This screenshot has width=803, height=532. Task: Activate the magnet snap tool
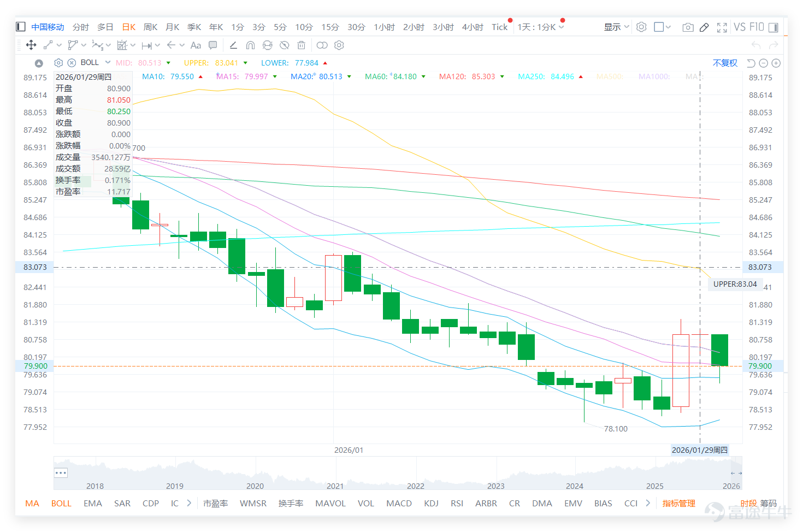(250, 45)
